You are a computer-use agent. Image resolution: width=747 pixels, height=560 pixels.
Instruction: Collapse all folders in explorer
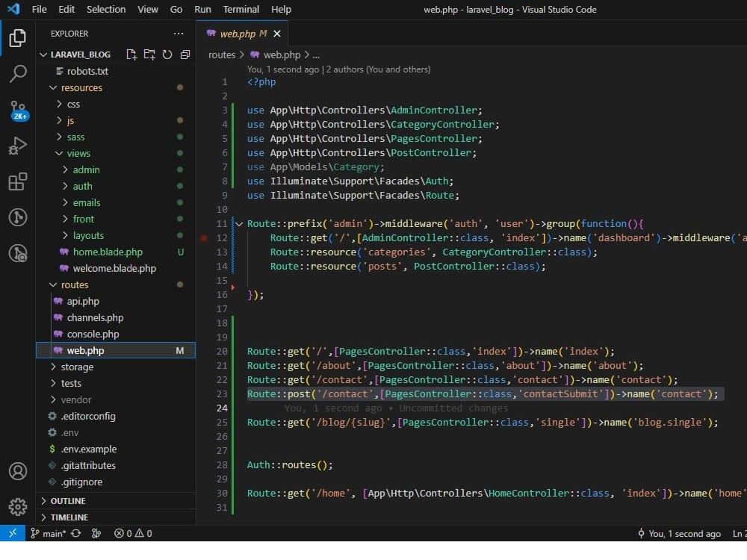pyautogui.click(x=185, y=55)
